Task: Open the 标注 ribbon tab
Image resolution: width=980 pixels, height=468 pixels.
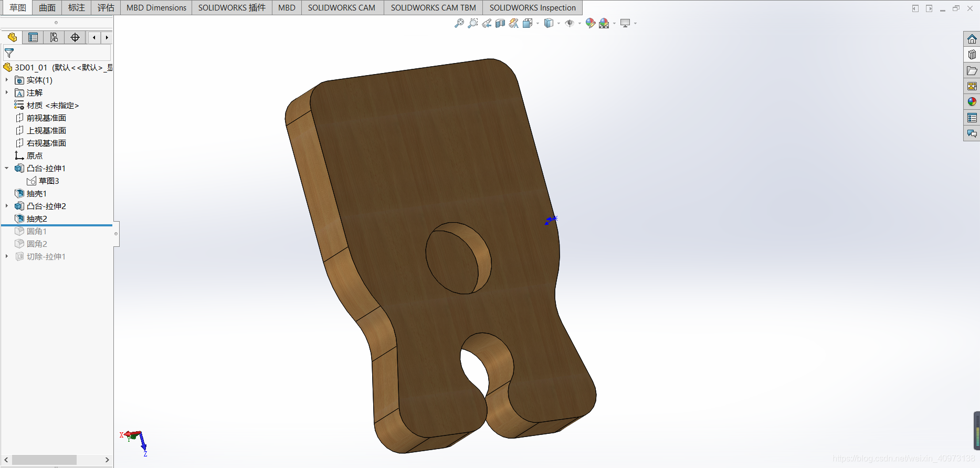Action: click(x=77, y=7)
